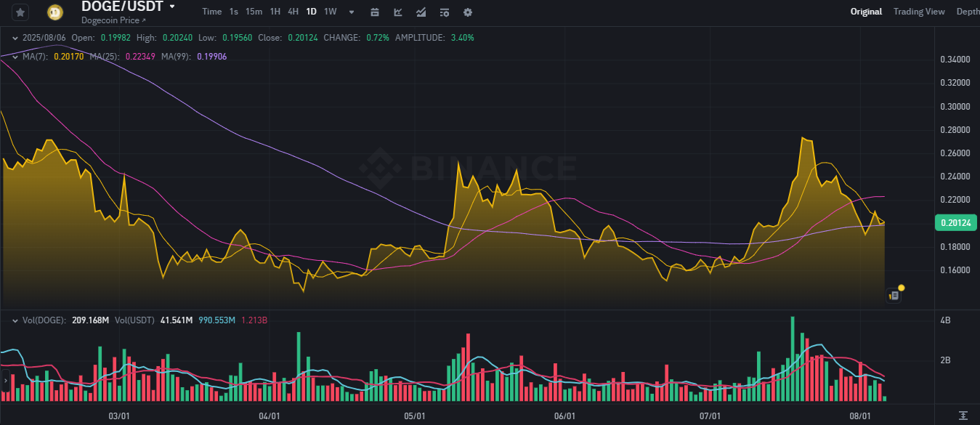
Task: Click auto-fit scale icon at bottom right
Action: [x=963, y=416]
